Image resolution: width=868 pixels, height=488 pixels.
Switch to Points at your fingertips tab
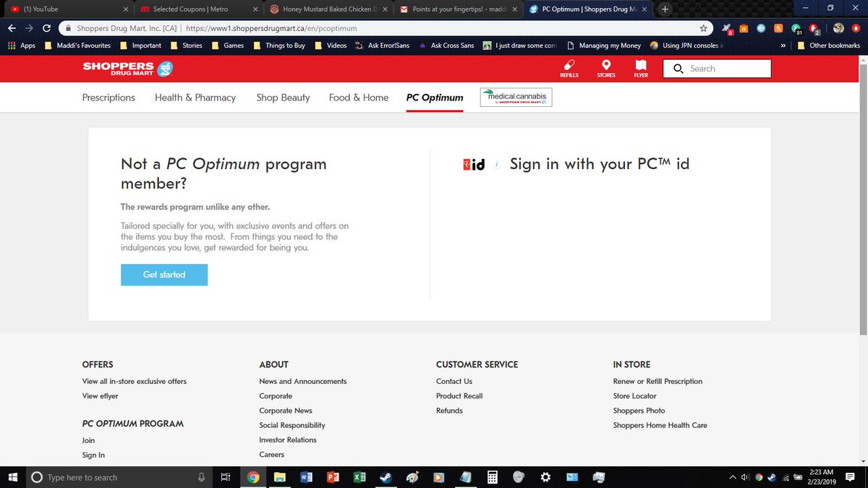tap(459, 9)
